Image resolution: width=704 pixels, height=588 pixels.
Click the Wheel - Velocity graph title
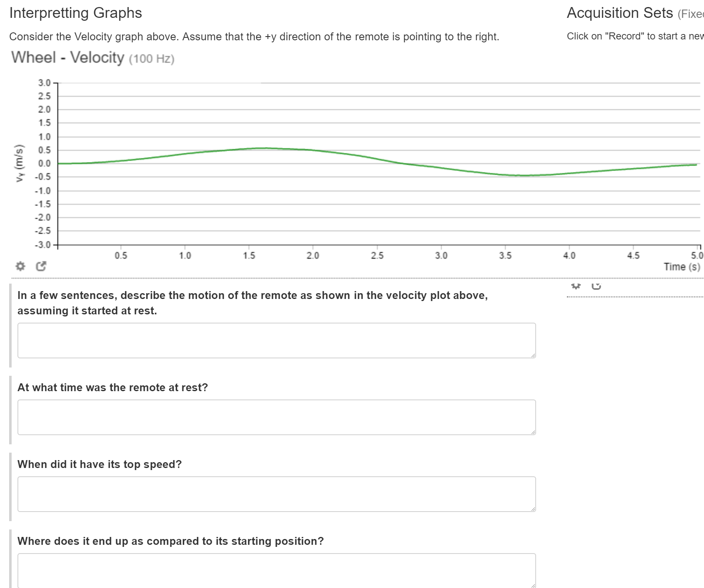pos(66,57)
